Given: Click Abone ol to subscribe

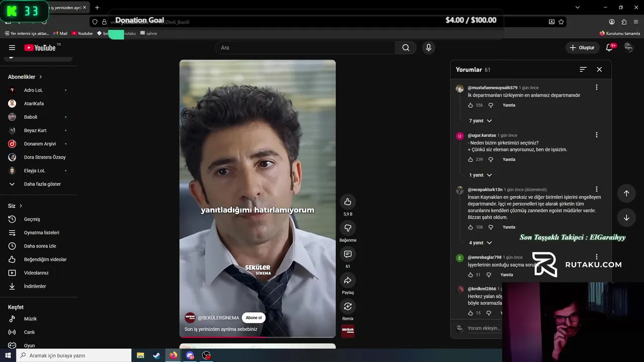Looking at the screenshot, I should (x=254, y=318).
